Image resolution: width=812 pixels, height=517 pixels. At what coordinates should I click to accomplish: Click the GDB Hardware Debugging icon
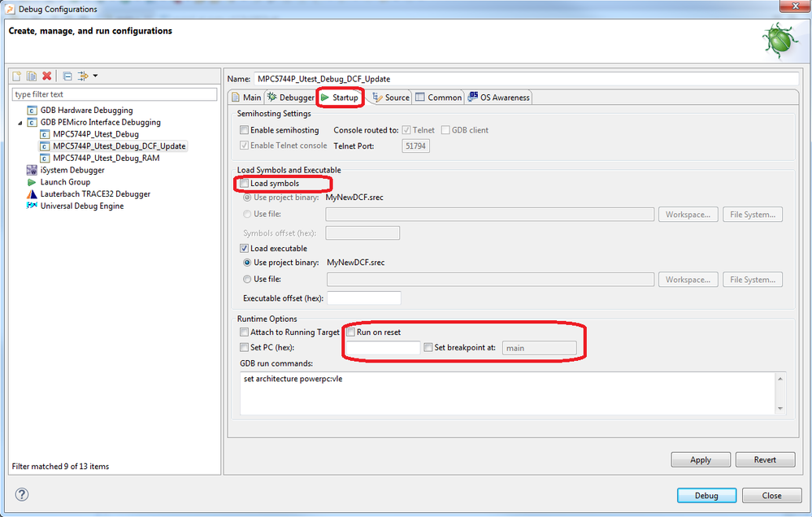click(33, 111)
